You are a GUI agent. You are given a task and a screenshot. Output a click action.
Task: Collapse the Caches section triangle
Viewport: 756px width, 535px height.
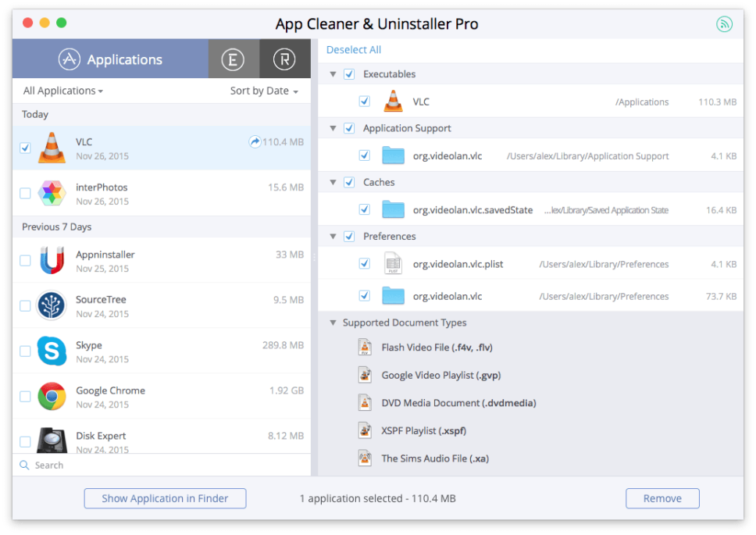click(333, 182)
